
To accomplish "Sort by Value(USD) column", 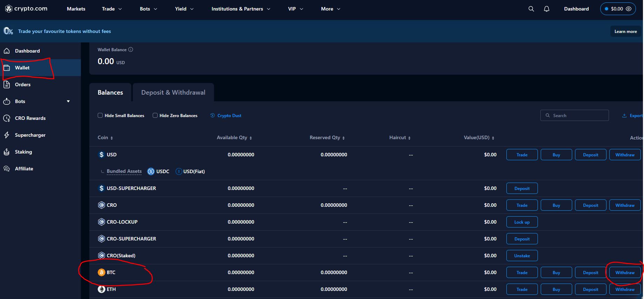I will tap(479, 138).
